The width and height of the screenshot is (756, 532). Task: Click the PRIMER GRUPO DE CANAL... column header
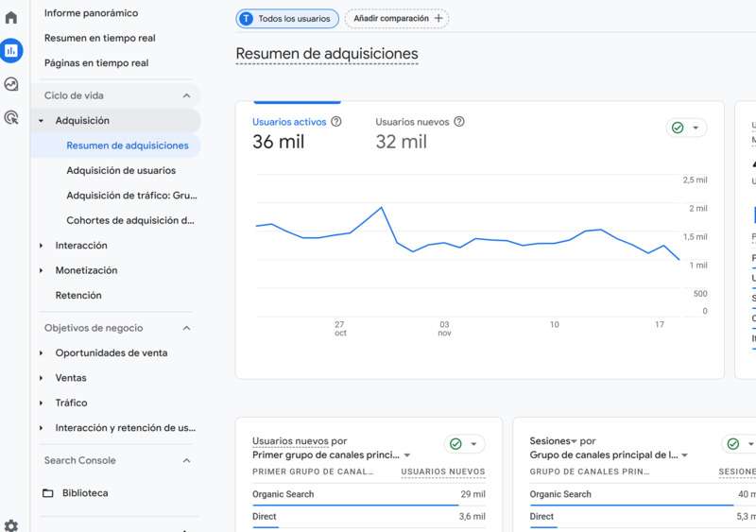coord(313,472)
